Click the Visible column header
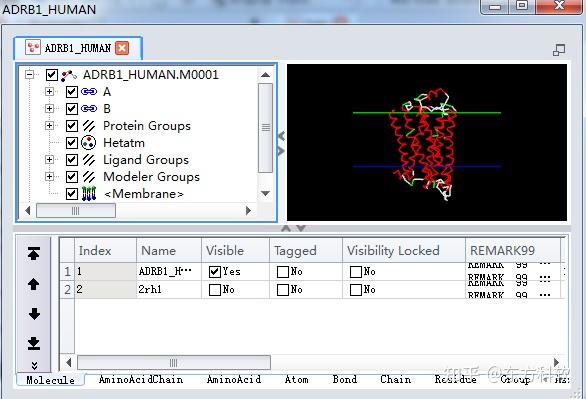 point(235,251)
